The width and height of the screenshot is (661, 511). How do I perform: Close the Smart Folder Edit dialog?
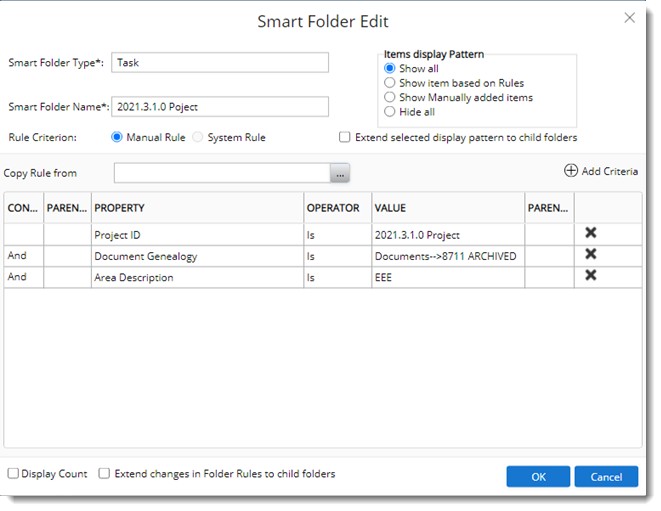pos(629,18)
